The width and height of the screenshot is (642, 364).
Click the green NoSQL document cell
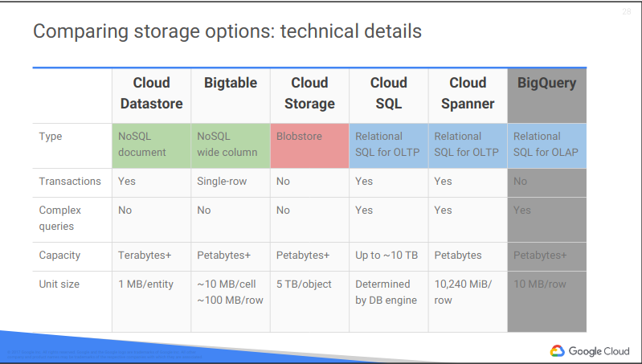[151, 145]
